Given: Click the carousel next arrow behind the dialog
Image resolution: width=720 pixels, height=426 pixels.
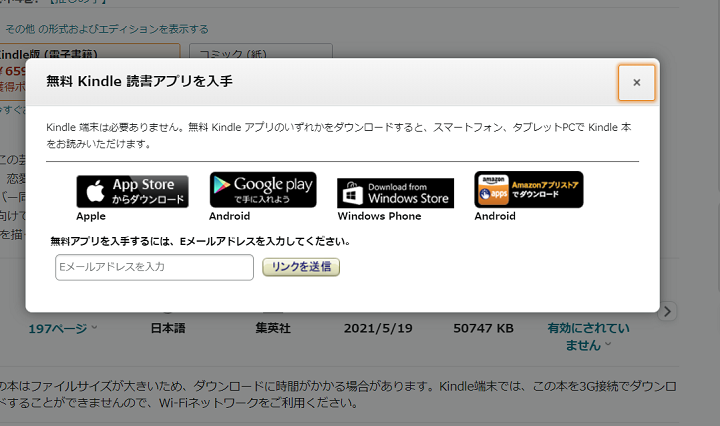Looking at the screenshot, I should [667, 312].
